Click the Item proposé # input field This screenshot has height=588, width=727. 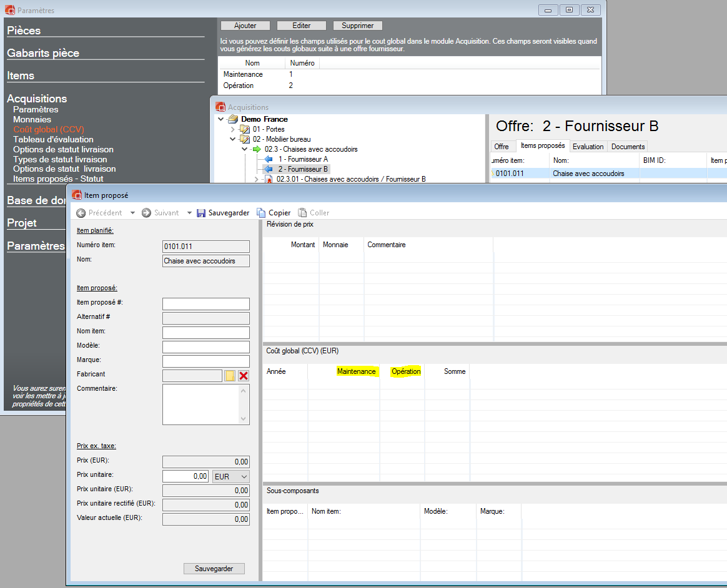[x=205, y=304]
